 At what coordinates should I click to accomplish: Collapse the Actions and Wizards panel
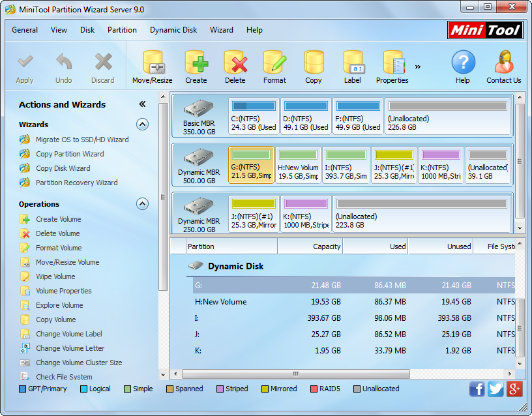[x=142, y=104]
